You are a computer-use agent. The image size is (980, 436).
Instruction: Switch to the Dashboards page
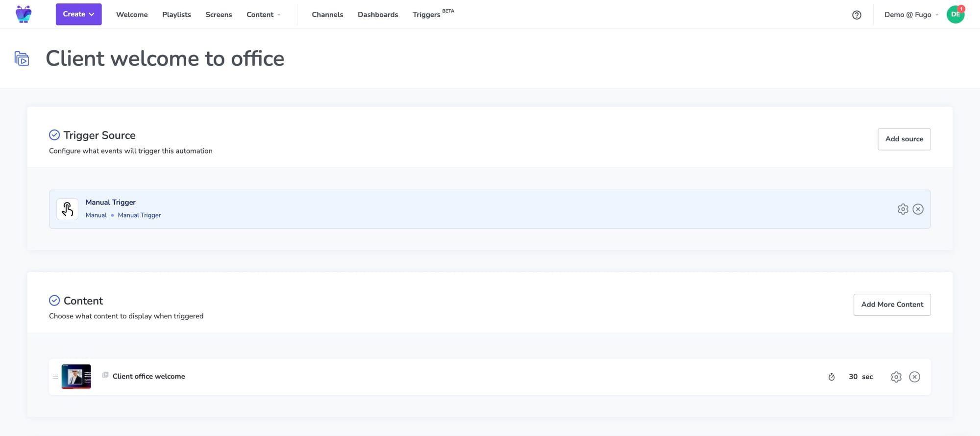pos(378,15)
